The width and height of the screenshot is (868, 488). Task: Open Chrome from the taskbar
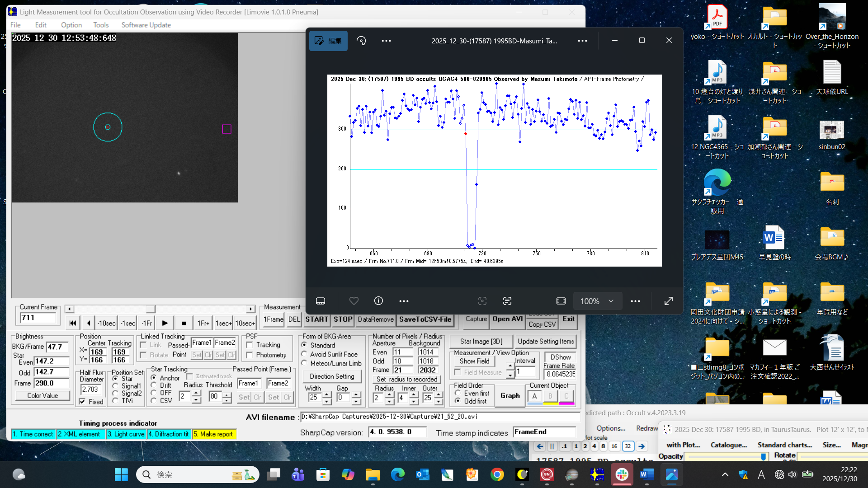point(497,474)
